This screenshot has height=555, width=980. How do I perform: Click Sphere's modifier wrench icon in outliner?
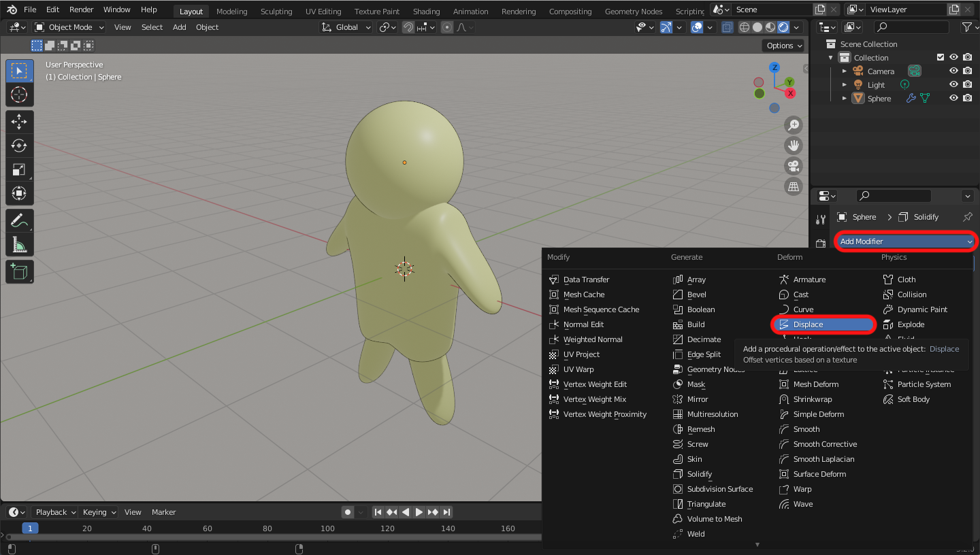tap(911, 98)
